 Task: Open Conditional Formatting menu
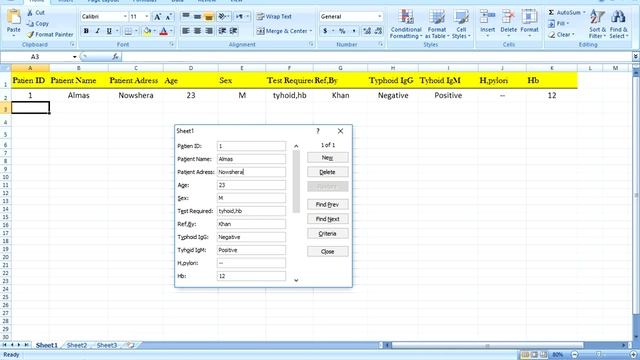[406, 24]
